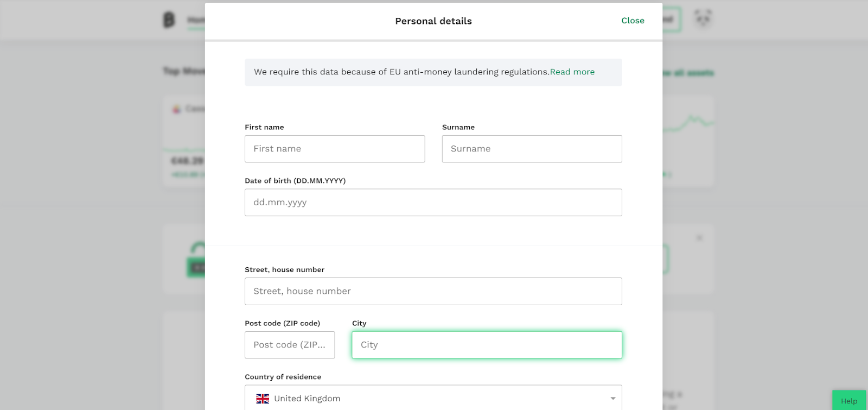Click the coin icon on the top mover card
The image size is (868, 410).
click(176, 109)
